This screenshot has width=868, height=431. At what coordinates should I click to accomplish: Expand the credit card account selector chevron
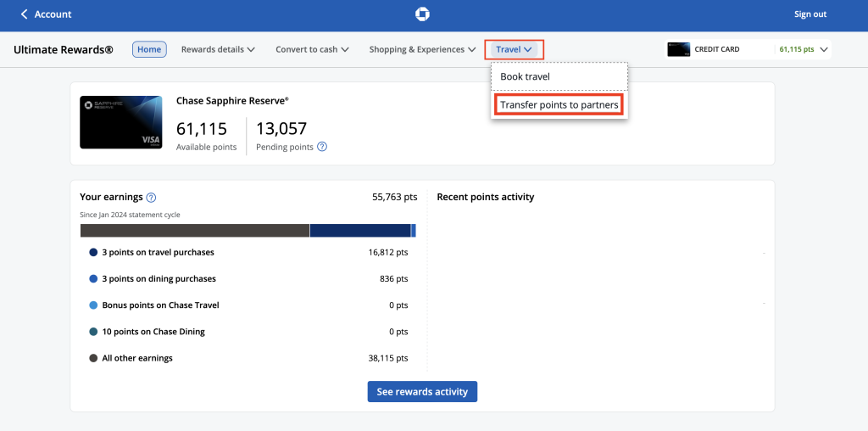click(824, 49)
